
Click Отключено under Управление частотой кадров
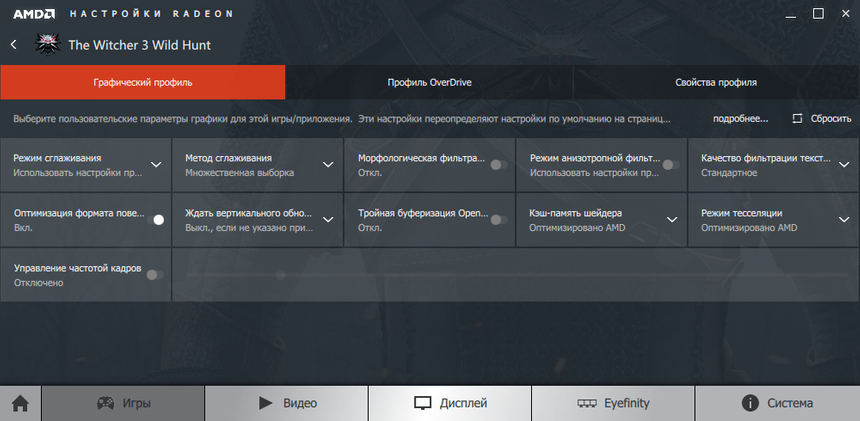coord(38,283)
